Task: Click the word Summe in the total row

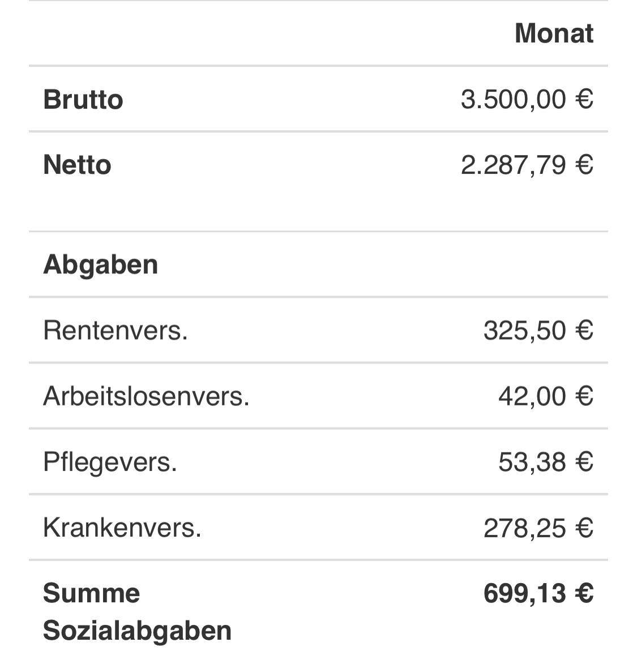Action: coord(91,593)
